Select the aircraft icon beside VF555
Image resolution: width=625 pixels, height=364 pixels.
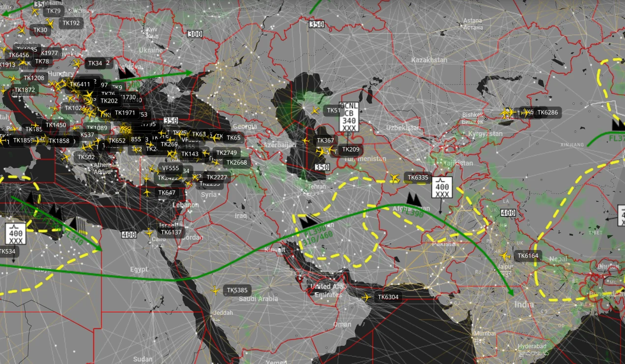[x=150, y=168]
